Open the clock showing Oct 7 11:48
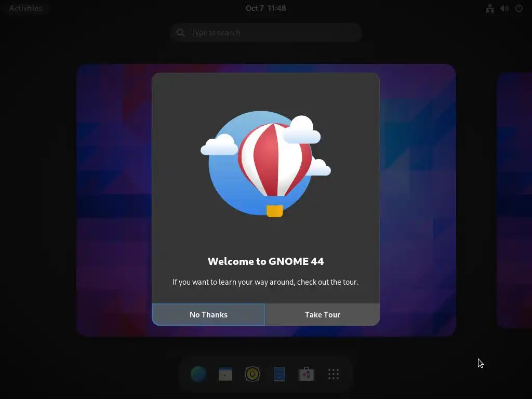 tap(265, 8)
